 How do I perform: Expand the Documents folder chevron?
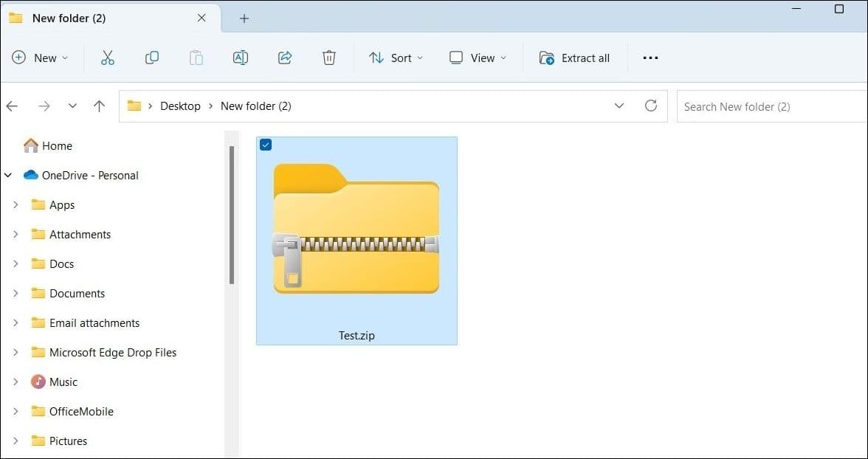[x=15, y=294]
